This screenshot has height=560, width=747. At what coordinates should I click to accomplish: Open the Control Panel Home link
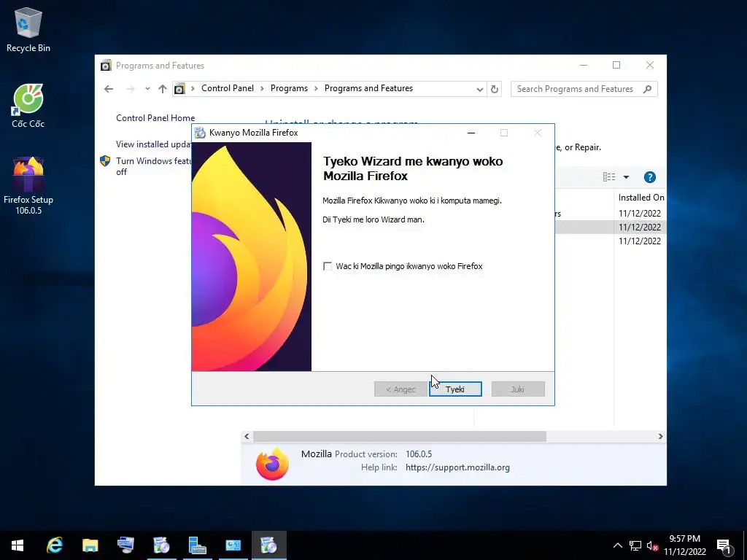pyautogui.click(x=155, y=118)
